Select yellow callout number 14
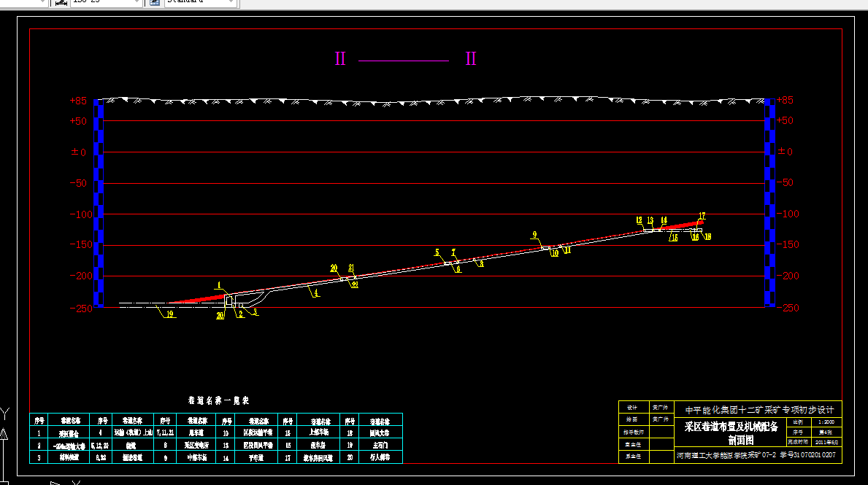The height and width of the screenshot is (485, 868). tap(664, 220)
